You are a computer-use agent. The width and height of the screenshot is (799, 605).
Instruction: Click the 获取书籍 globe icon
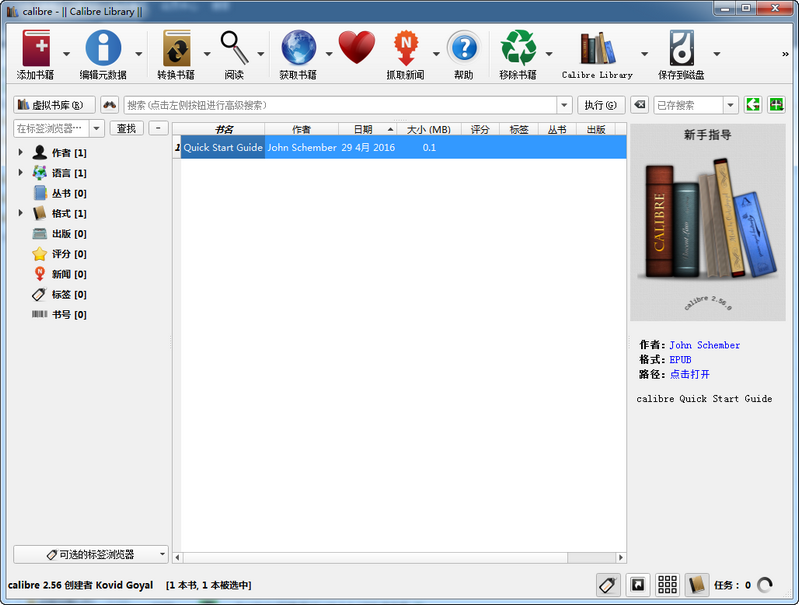(298, 50)
